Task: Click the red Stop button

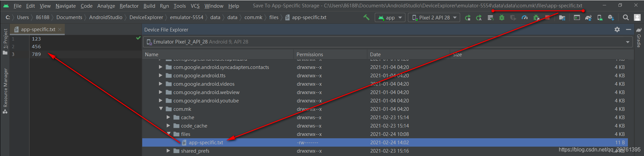Action: tap(547, 17)
